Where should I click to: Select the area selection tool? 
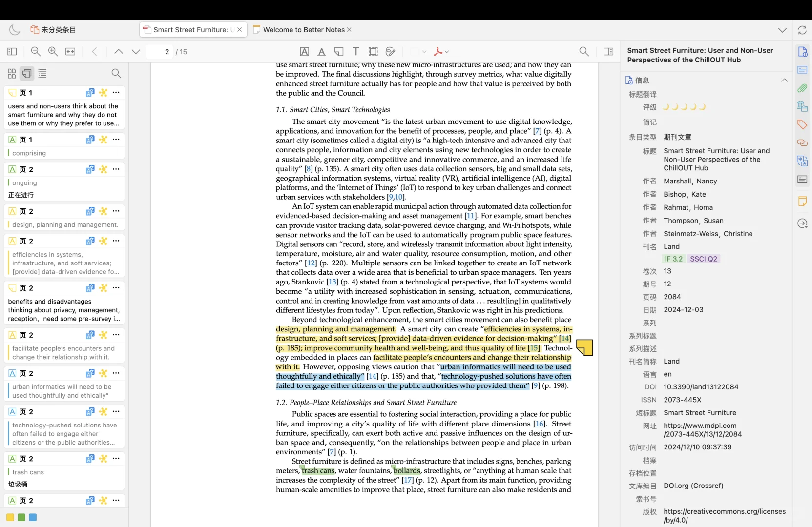tap(373, 51)
